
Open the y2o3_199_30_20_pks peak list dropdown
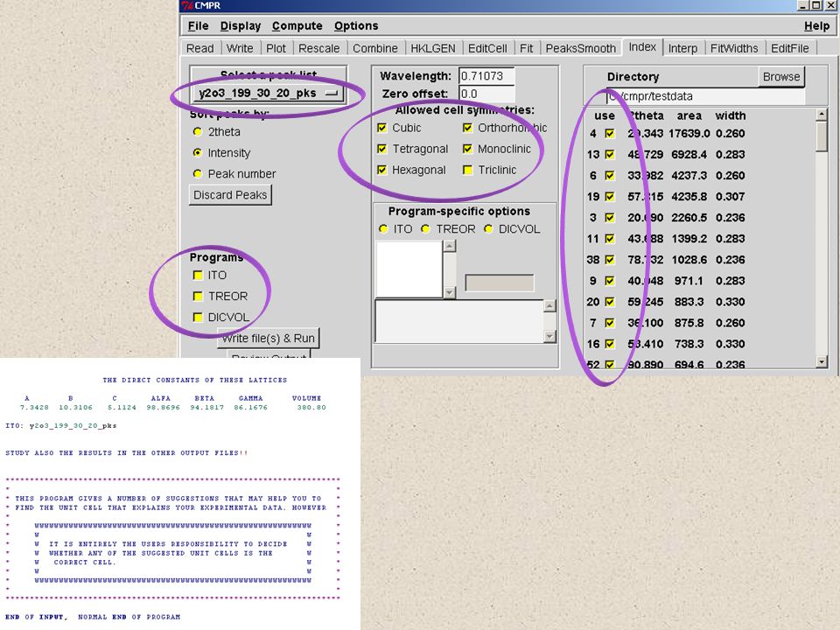(x=268, y=94)
